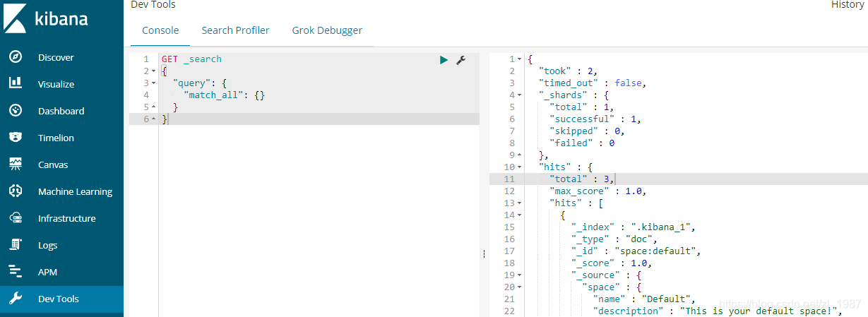Collapse the hits array fold at line 13

click(x=519, y=203)
